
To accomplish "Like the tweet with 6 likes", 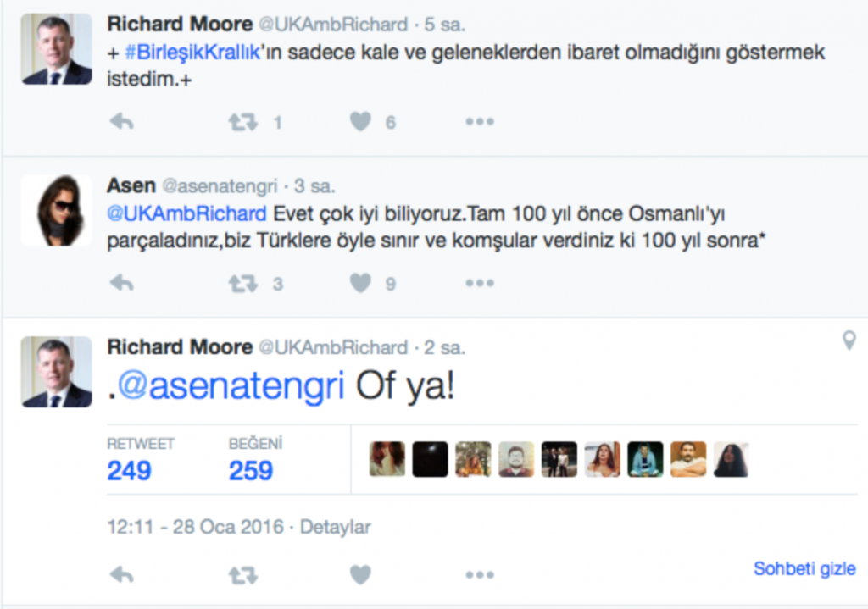I will (361, 122).
